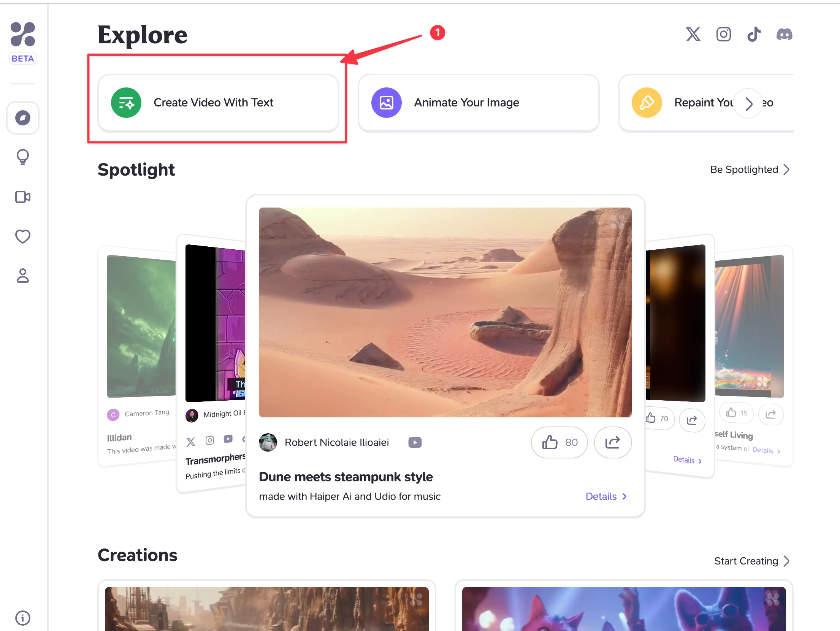The width and height of the screenshot is (840, 631).
Task: Click share icon next to 70 likes
Action: [692, 420]
